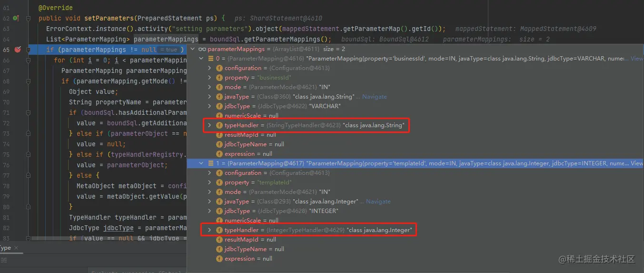Expand mode ParameterMode@4621 under entry 1
Screen dimensions: 644x273
[x=209, y=192]
